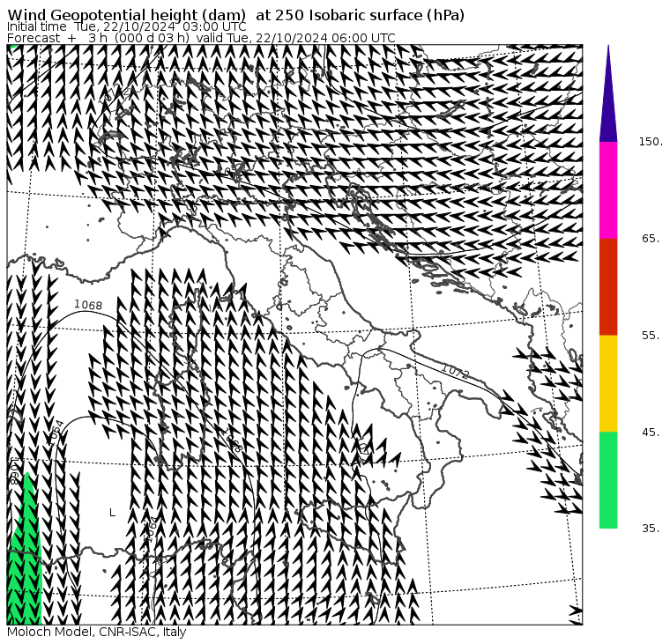Screen dimensions: 670x644
Task: Click the "L" low-pressure marker
Action: tap(112, 513)
